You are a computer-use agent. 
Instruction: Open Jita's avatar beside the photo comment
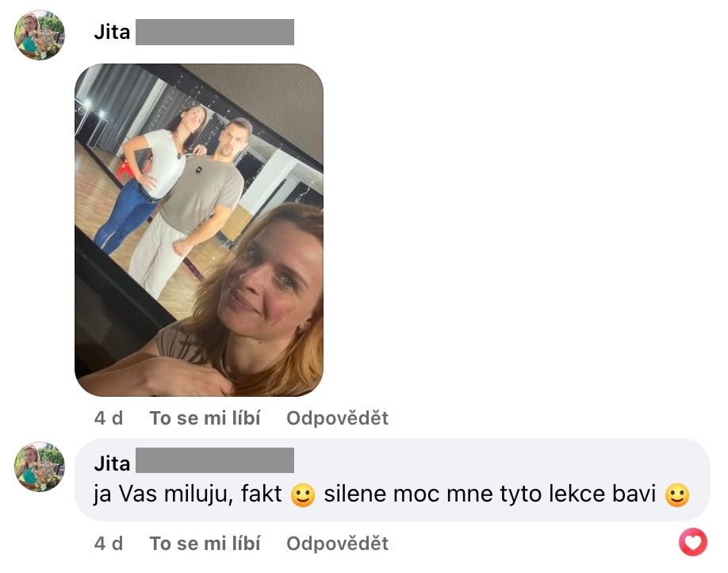[40, 35]
